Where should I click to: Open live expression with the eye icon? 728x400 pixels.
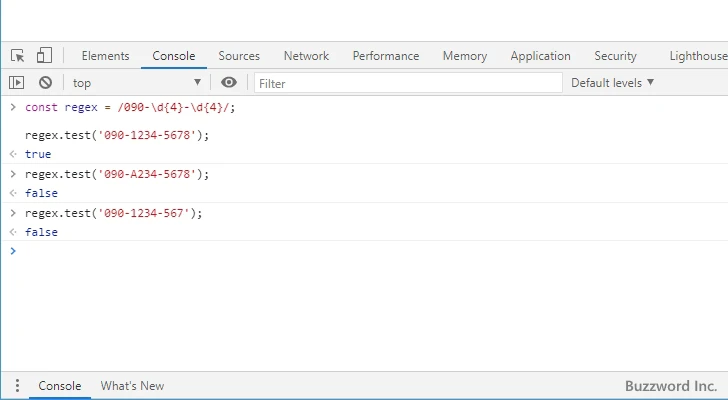click(229, 83)
